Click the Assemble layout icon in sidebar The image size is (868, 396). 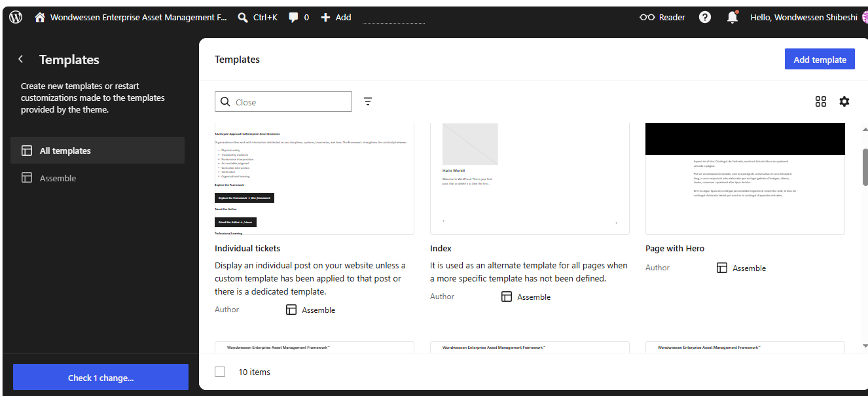click(x=27, y=178)
